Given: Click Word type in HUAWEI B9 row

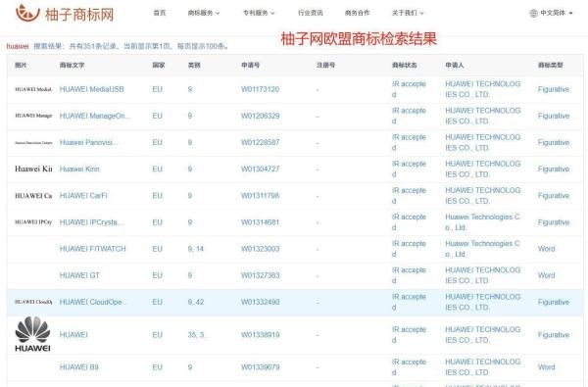Looking at the screenshot, I should click(546, 366).
